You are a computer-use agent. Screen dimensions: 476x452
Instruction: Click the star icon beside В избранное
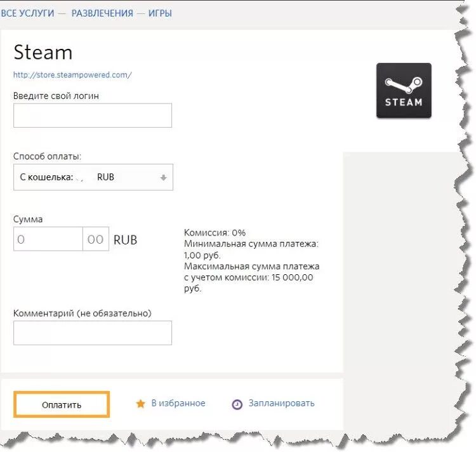click(140, 404)
